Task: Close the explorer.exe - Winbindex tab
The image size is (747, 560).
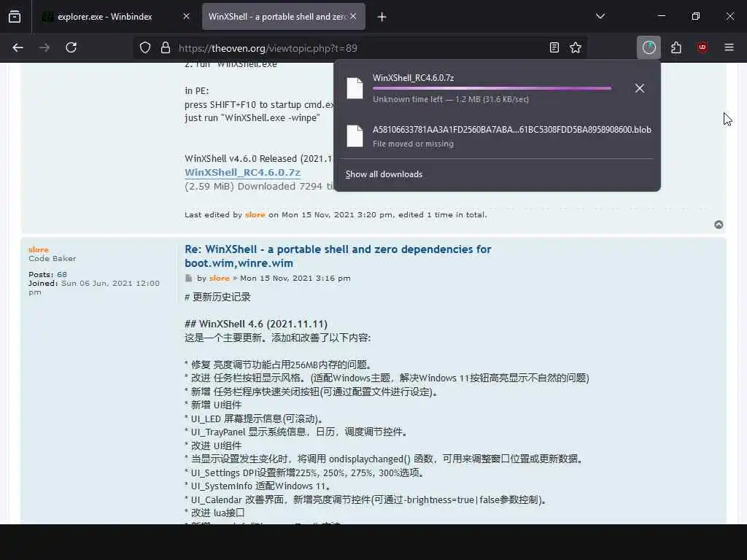Action: [x=186, y=16]
